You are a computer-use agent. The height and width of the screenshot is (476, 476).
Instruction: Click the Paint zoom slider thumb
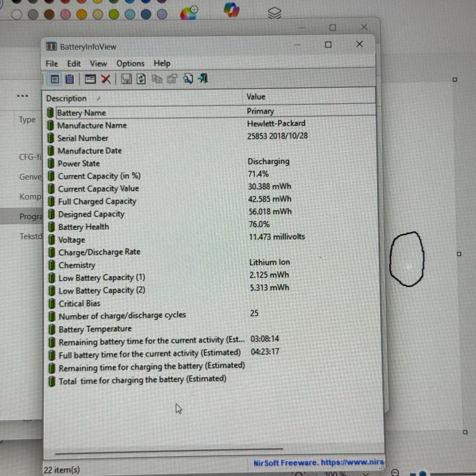click(422, 474)
